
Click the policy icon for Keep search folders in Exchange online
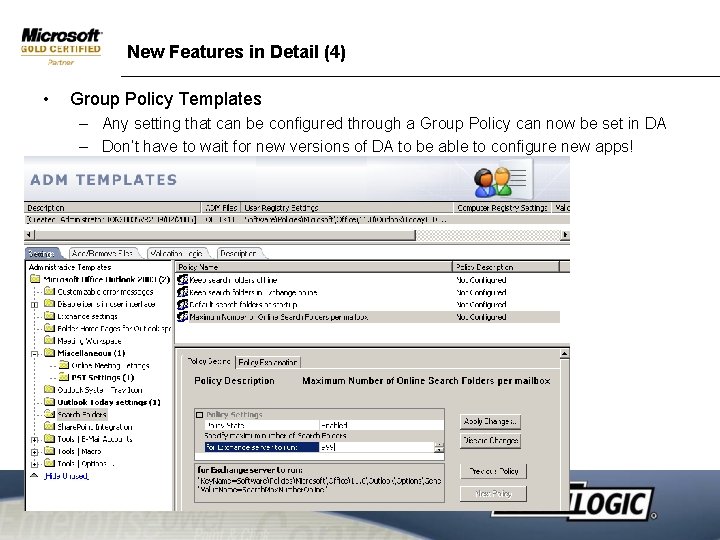[182, 292]
